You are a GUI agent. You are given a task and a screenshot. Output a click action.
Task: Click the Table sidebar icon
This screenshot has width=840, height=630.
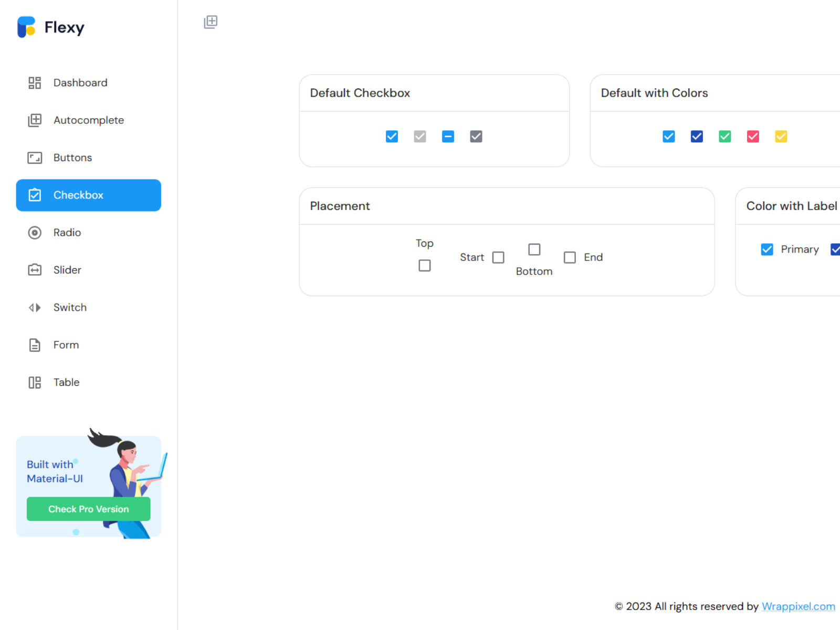tap(35, 383)
